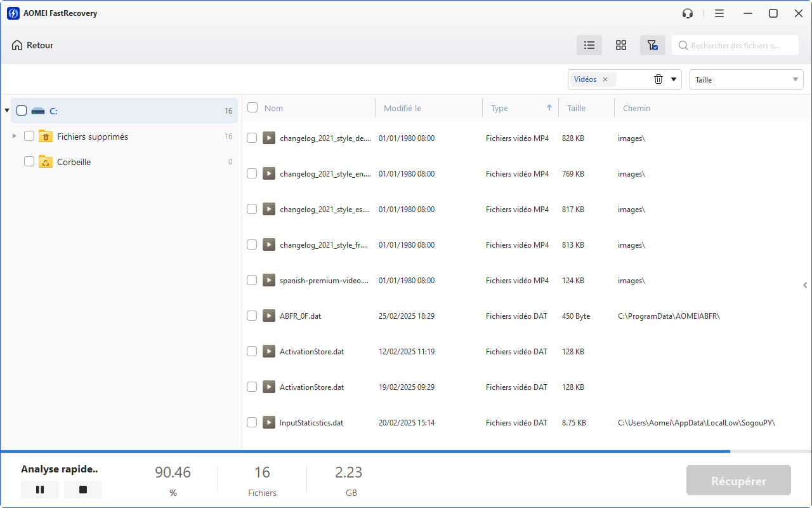The image size is (812, 508).
Task: Pause the quick scan
Action: 40,490
